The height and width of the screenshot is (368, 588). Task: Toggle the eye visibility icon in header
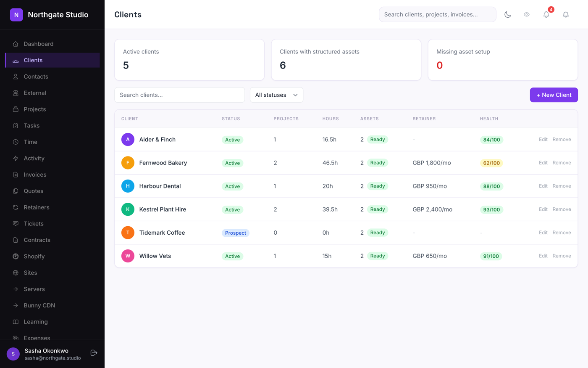click(x=527, y=14)
